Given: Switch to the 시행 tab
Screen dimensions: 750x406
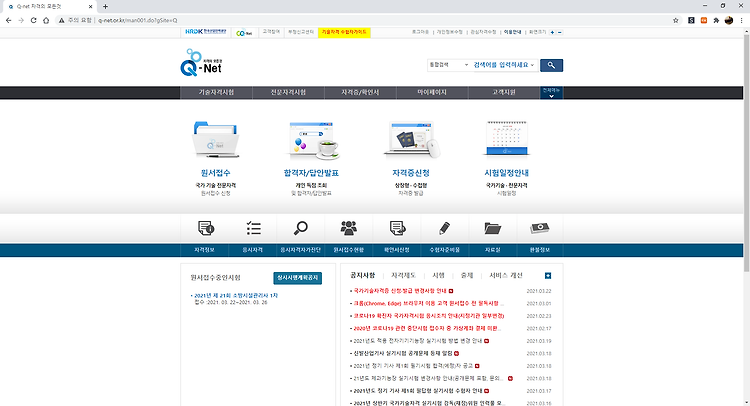Looking at the screenshot, I should point(438,275).
